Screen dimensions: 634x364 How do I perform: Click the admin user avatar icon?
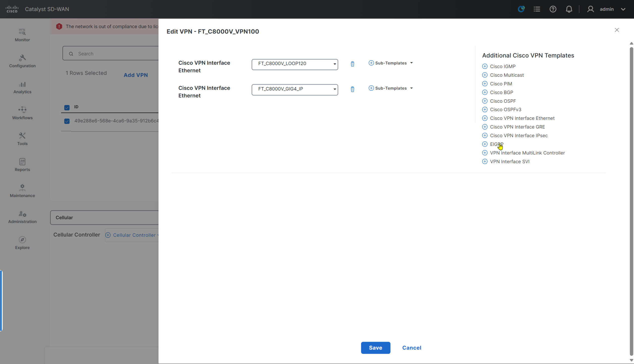click(590, 9)
